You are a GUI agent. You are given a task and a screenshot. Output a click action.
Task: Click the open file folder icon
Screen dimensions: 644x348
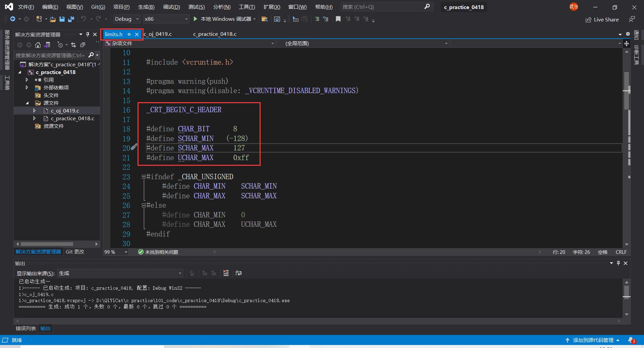53,19
